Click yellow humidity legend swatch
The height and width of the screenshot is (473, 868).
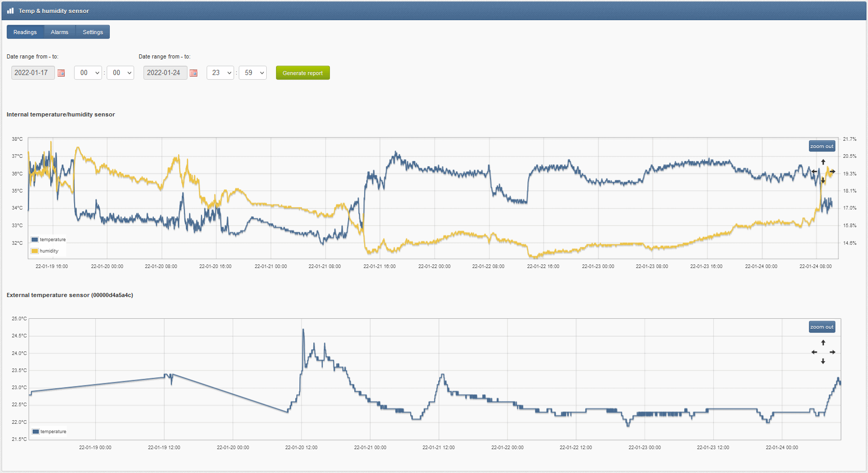click(x=35, y=251)
